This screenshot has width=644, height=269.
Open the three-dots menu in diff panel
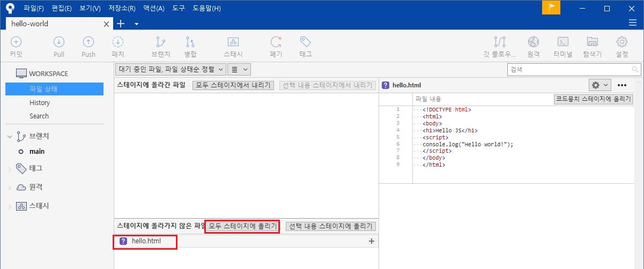point(622,85)
